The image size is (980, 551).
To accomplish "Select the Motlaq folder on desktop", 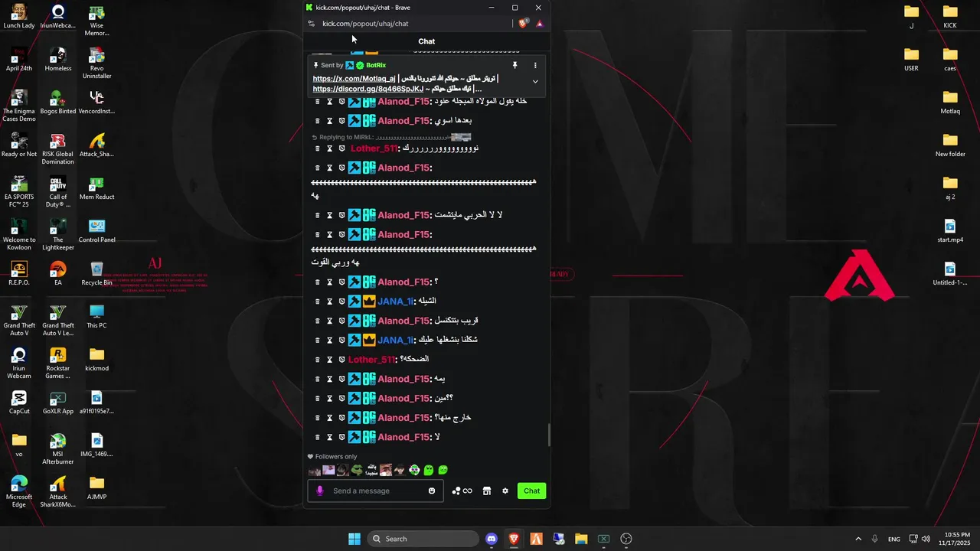I will 950,103.
